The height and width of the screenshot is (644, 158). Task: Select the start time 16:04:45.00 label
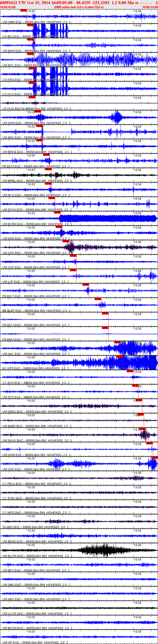click(x=8, y=7)
